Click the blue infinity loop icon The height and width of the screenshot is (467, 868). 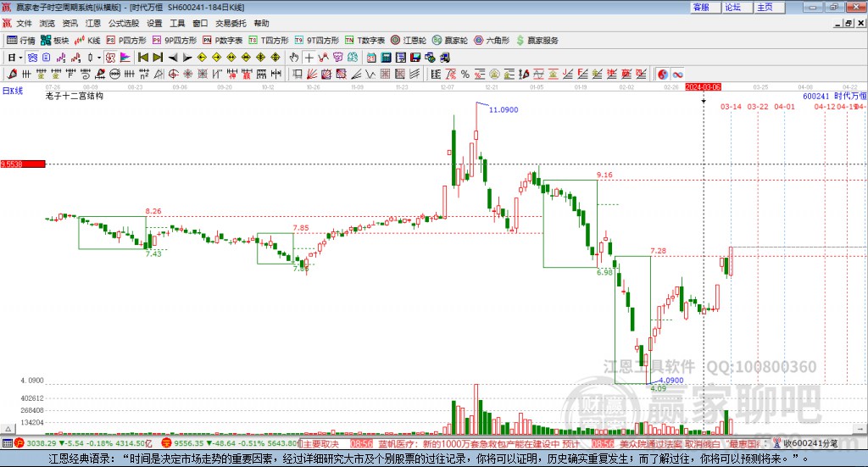(x=677, y=74)
